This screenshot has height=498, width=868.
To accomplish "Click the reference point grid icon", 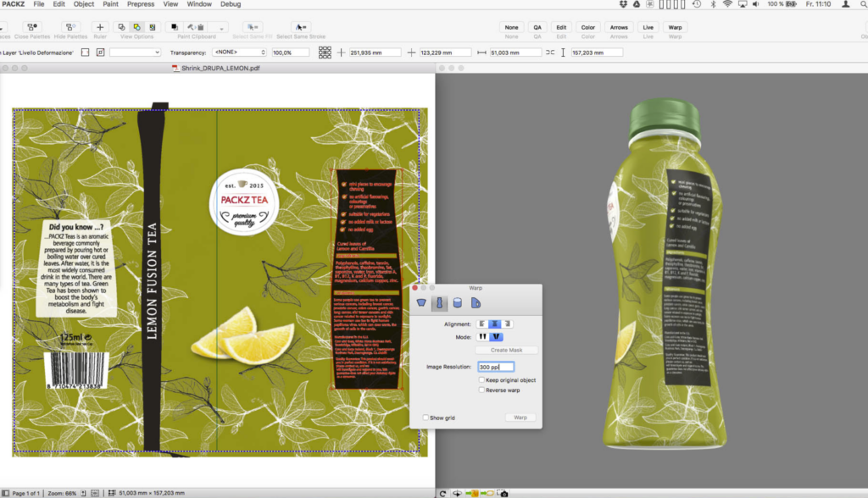I will [325, 53].
